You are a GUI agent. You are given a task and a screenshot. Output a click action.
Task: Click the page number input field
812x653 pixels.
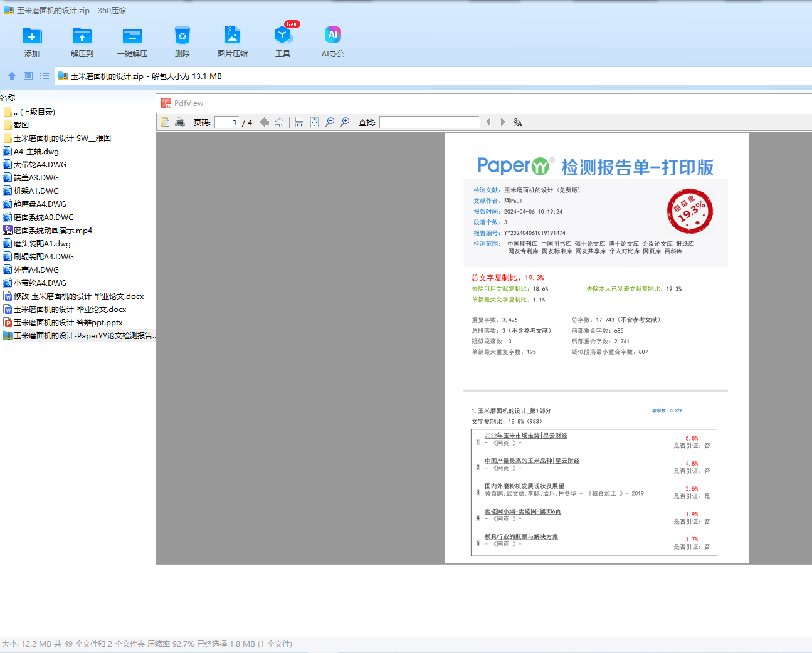(227, 122)
